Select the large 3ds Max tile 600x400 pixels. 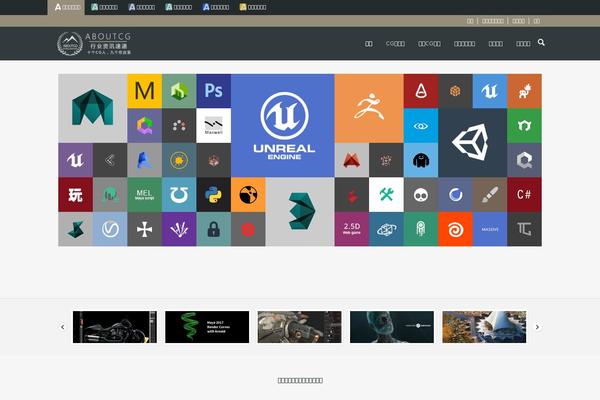pos(300,212)
